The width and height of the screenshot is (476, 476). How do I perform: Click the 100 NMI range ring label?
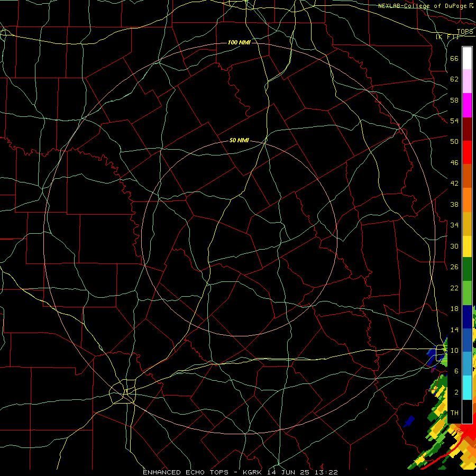click(239, 42)
